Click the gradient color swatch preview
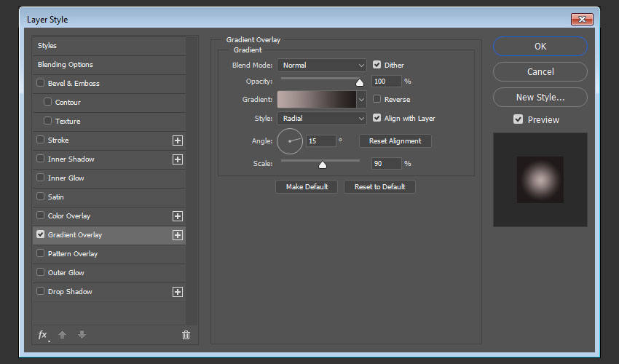Image resolution: width=619 pixels, height=364 pixels. tap(316, 100)
